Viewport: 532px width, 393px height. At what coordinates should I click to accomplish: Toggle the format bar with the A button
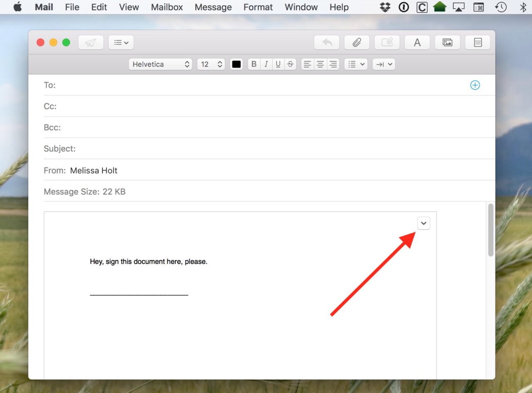(417, 42)
